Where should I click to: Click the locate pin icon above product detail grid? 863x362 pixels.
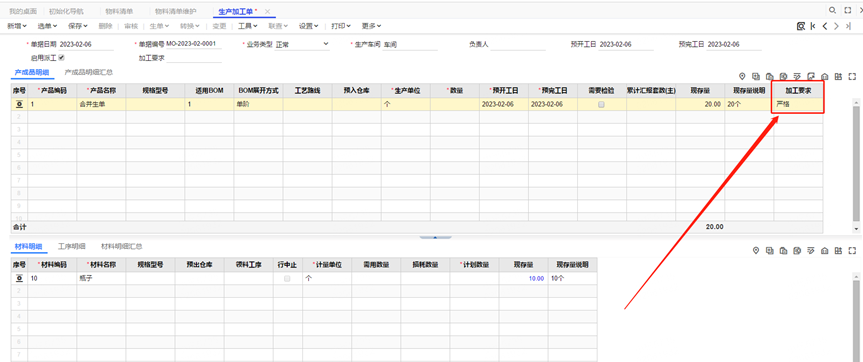tap(741, 76)
